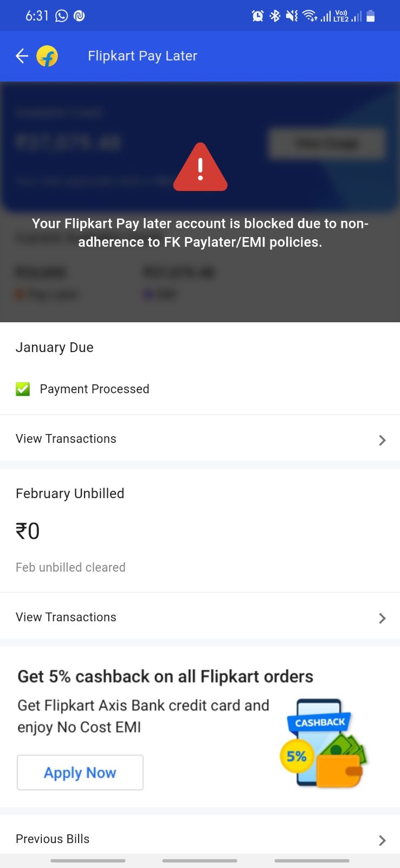Open Previous Bills chevron arrow
Viewport: 400px width, 868px height.
382,840
